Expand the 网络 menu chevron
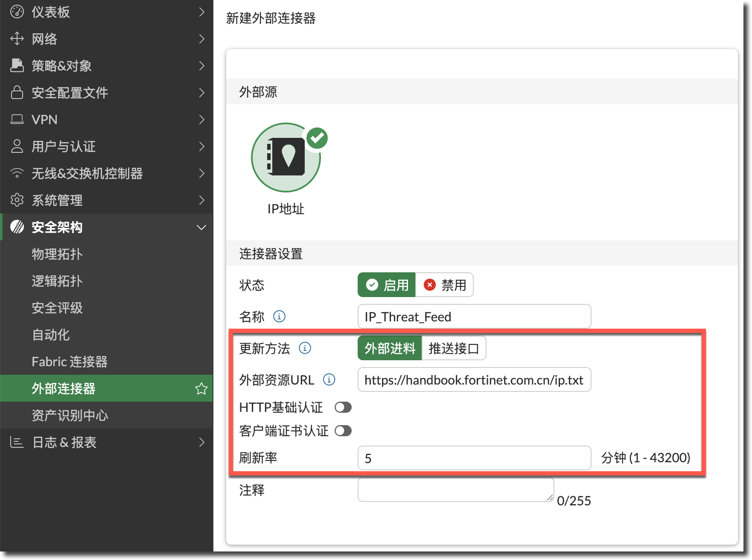752x560 pixels. click(x=202, y=39)
